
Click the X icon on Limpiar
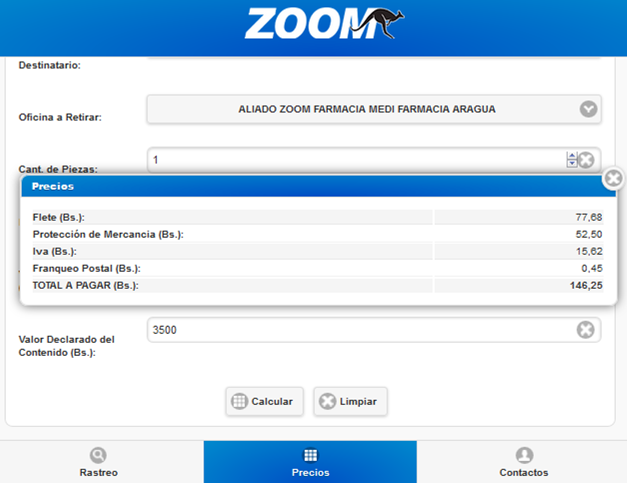click(x=327, y=401)
